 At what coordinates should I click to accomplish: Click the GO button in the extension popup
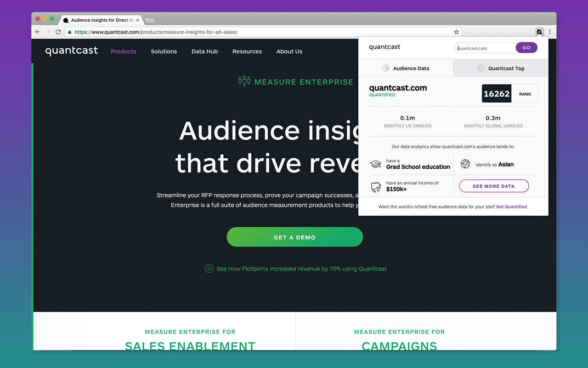click(x=526, y=47)
